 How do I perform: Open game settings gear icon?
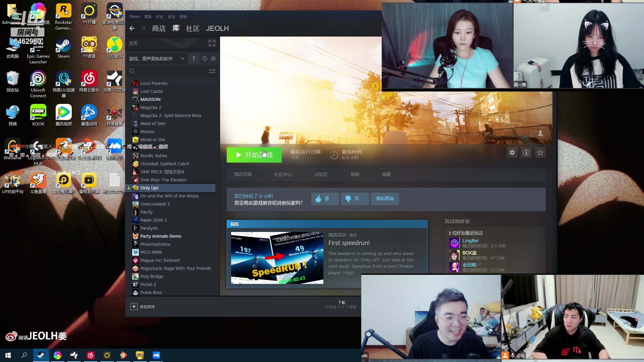point(512,153)
